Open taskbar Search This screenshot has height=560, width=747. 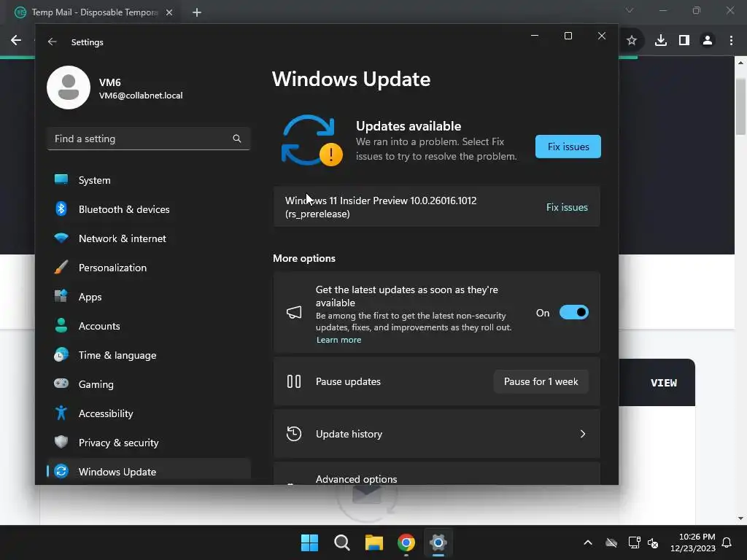tap(342, 542)
